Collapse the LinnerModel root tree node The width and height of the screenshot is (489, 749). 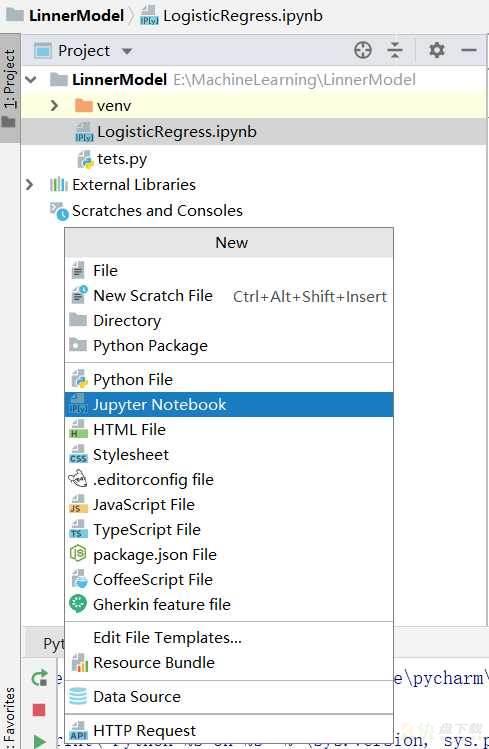click(31, 79)
